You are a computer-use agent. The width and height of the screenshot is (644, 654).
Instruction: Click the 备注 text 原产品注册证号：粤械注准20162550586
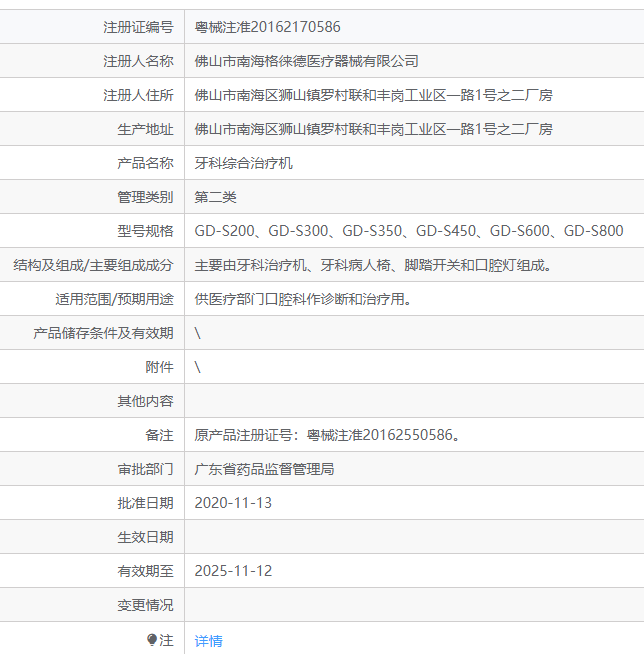[x=328, y=435]
